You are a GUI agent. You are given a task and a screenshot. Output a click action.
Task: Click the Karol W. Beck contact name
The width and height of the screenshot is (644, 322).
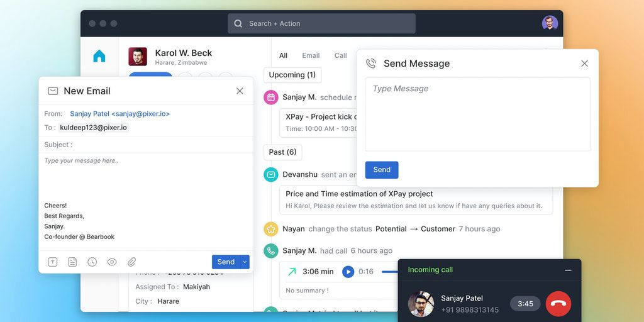pos(184,53)
